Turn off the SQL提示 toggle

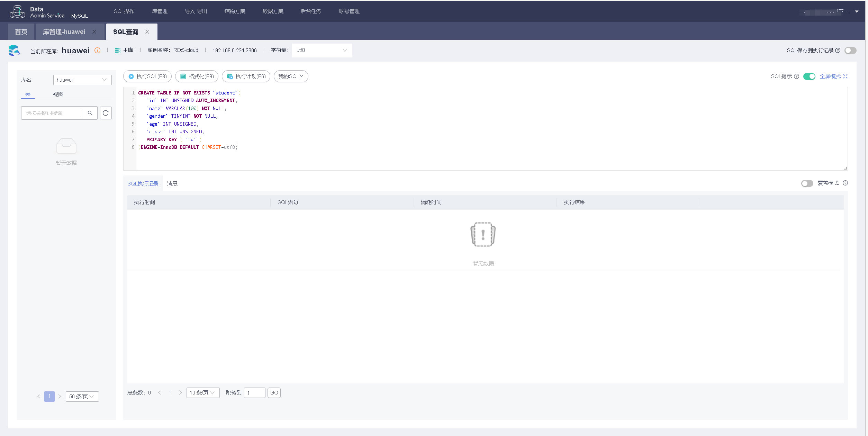click(x=809, y=76)
